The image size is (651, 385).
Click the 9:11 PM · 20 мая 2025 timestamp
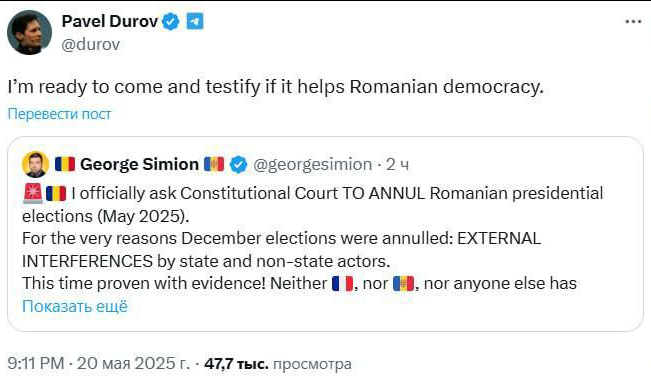98,363
